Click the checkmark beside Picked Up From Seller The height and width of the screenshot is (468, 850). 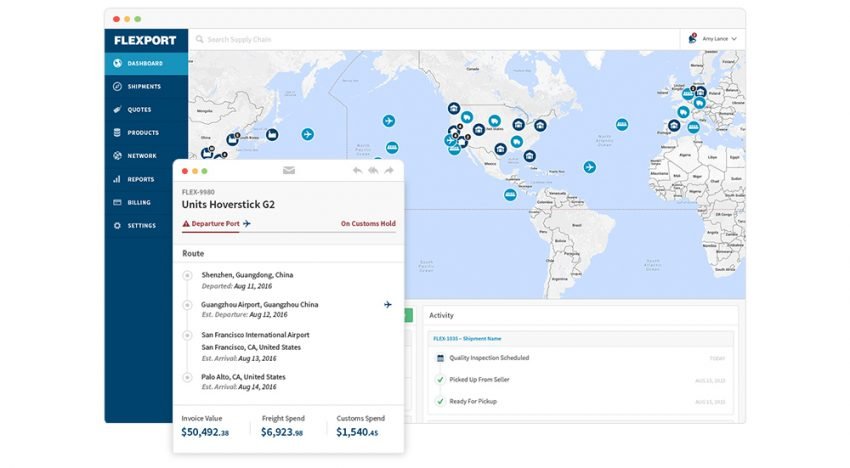(440, 380)
